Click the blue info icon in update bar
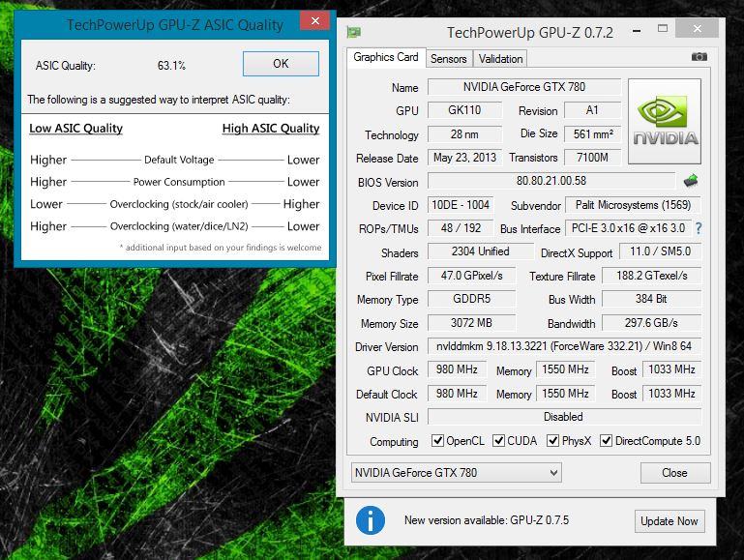 coord(371,520)
